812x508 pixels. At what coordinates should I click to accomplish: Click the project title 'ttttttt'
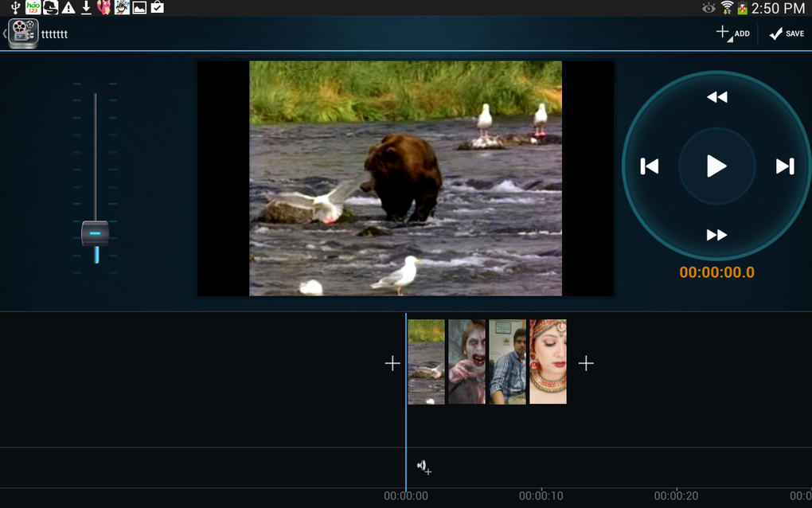click(x=54, y=35)
